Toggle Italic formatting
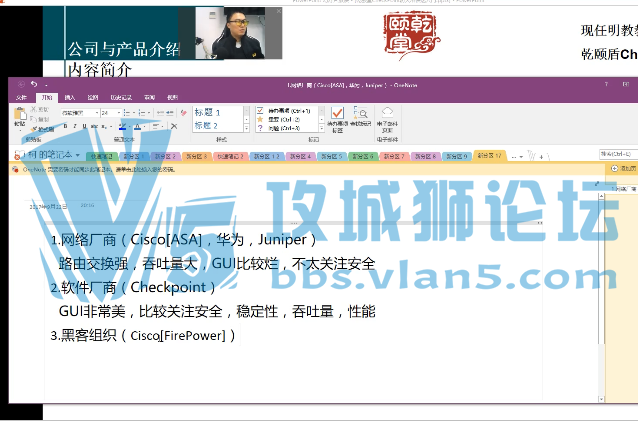 [x=75, y=127]
